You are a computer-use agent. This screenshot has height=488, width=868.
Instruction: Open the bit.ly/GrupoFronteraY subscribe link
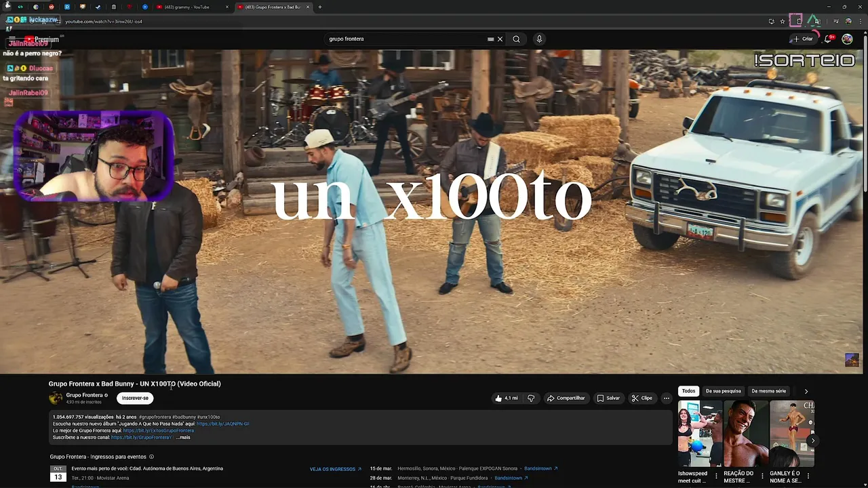142,437
